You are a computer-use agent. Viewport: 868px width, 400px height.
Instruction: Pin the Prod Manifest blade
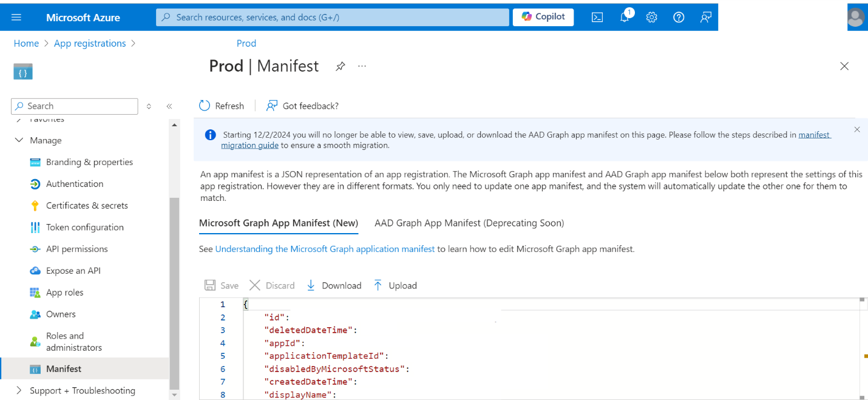coord(341,66)
